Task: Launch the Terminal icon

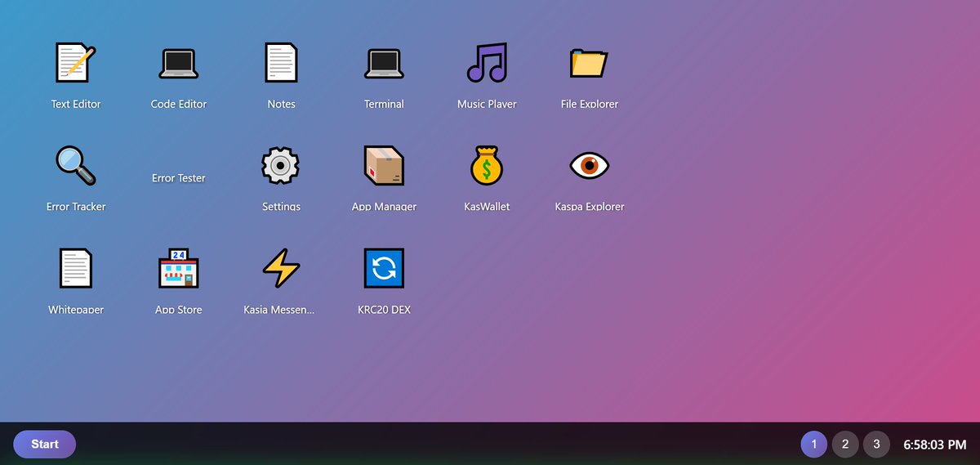Action: coord(384,63)
